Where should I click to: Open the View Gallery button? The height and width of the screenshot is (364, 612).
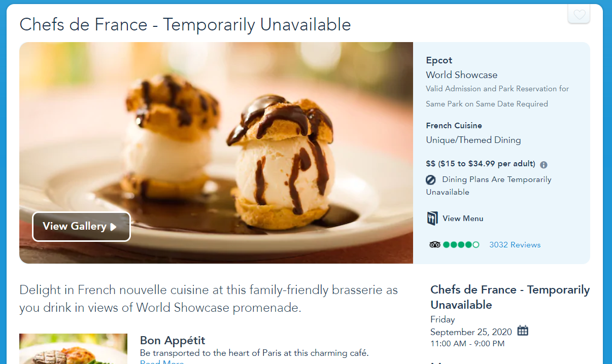(x=81, y=227)
